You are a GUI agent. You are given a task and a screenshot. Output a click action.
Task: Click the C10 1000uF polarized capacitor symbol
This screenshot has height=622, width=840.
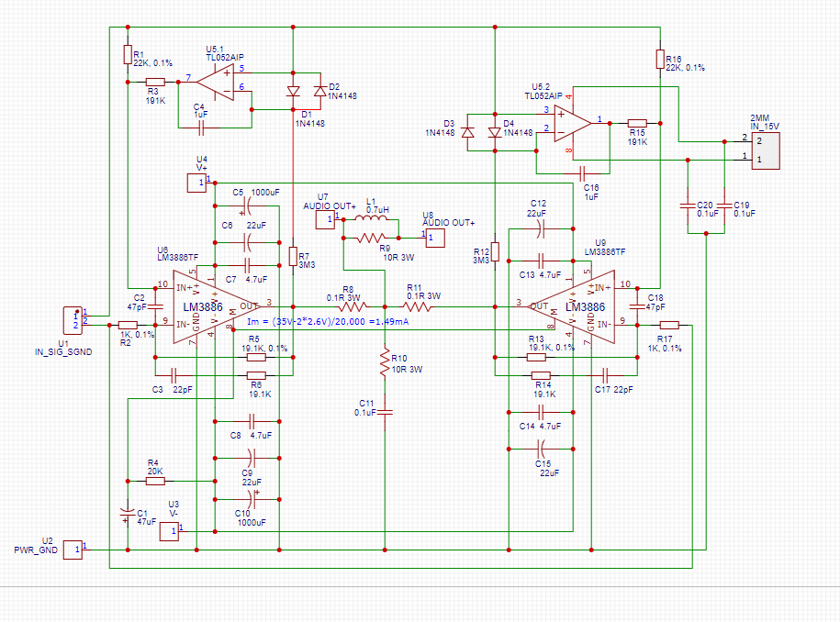252,499
